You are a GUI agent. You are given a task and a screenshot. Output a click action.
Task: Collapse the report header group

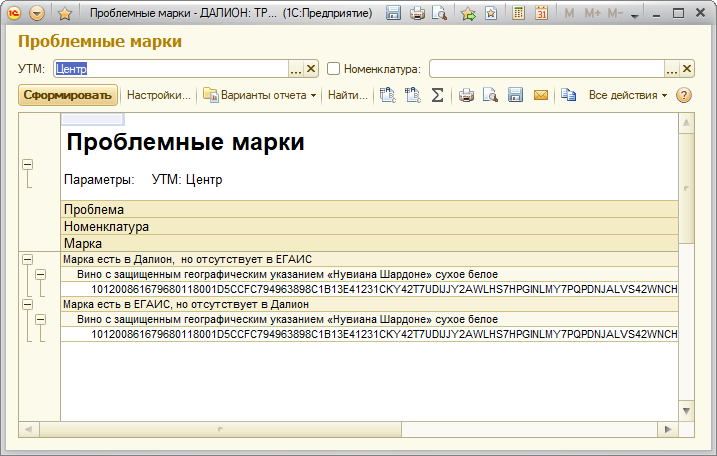tap(28, 165)
